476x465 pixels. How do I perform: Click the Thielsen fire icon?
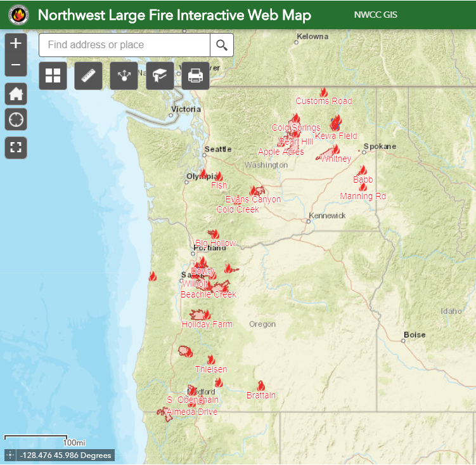211,360
